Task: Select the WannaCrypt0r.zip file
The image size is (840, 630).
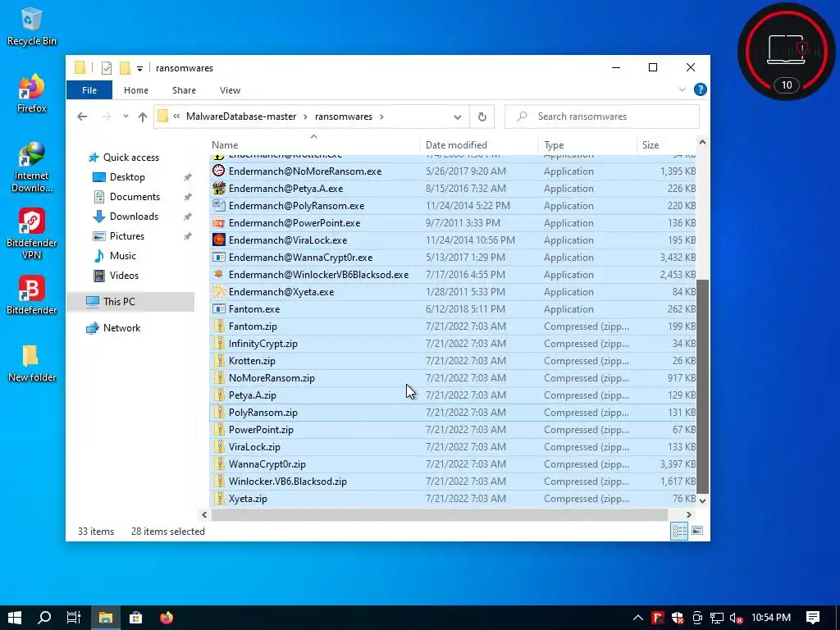Action: 453,464
